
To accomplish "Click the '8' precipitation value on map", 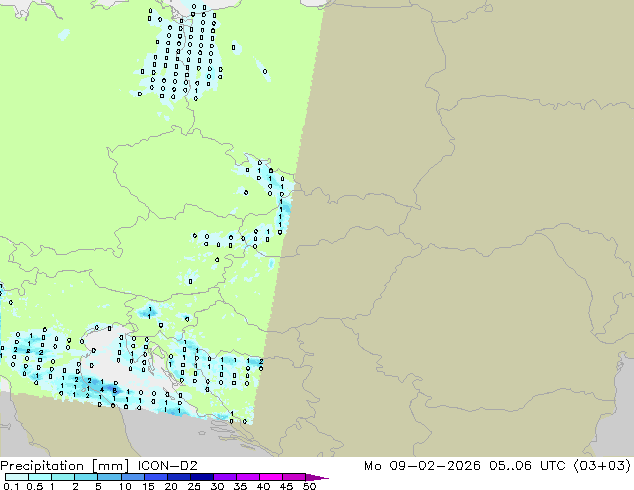I will [x=115, y=391].
